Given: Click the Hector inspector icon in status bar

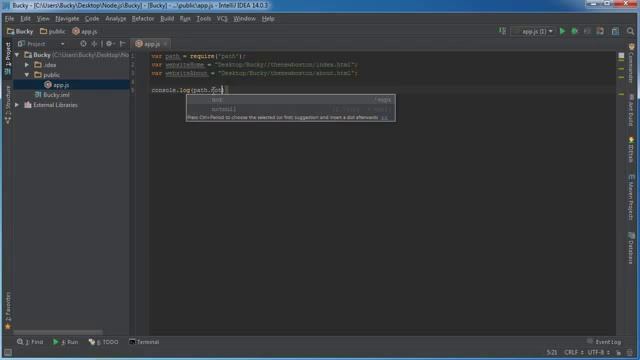Looking at the screenshot, I should (630, 353).
